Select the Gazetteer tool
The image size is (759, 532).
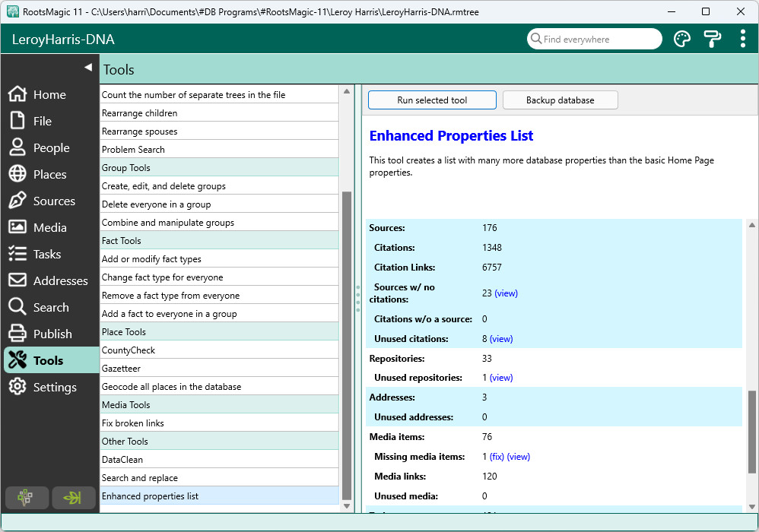[x=219, y=369]
